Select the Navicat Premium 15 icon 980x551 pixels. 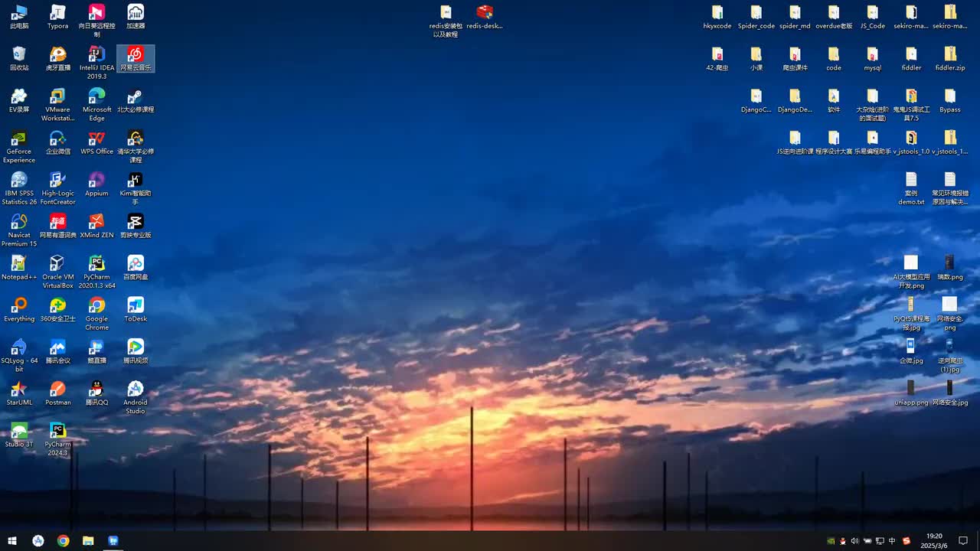pos(19,230)
